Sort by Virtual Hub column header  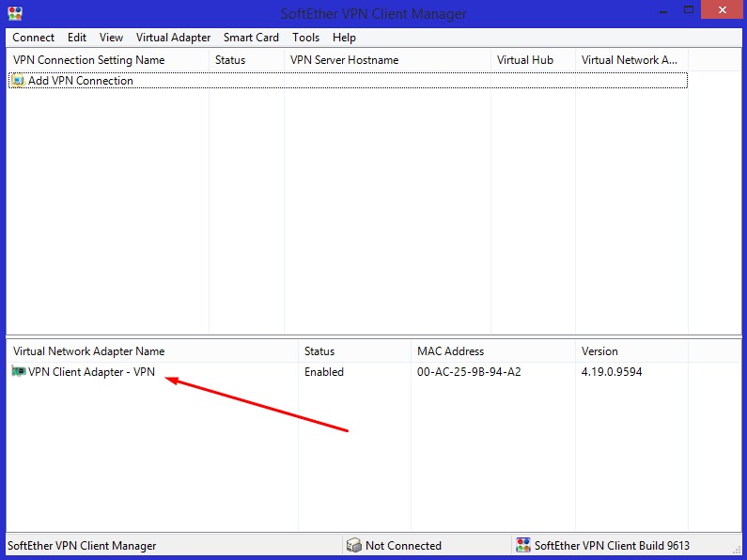coord(533,60)
